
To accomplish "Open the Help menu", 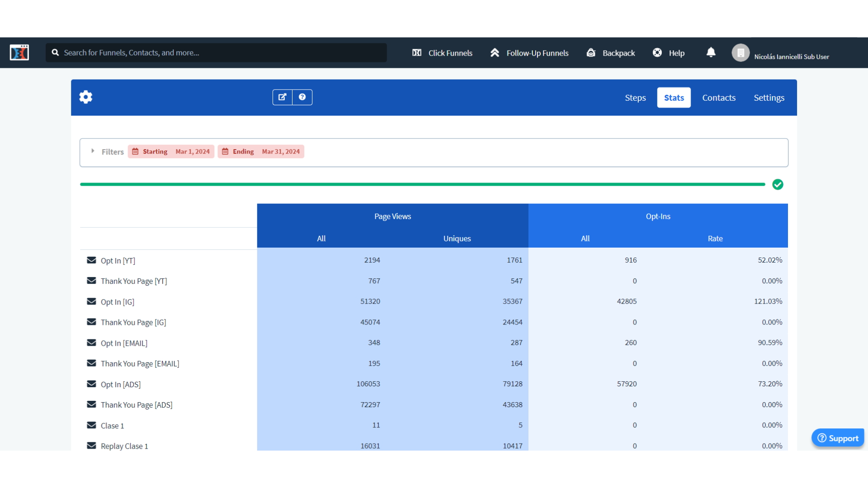I will point(669,53).
